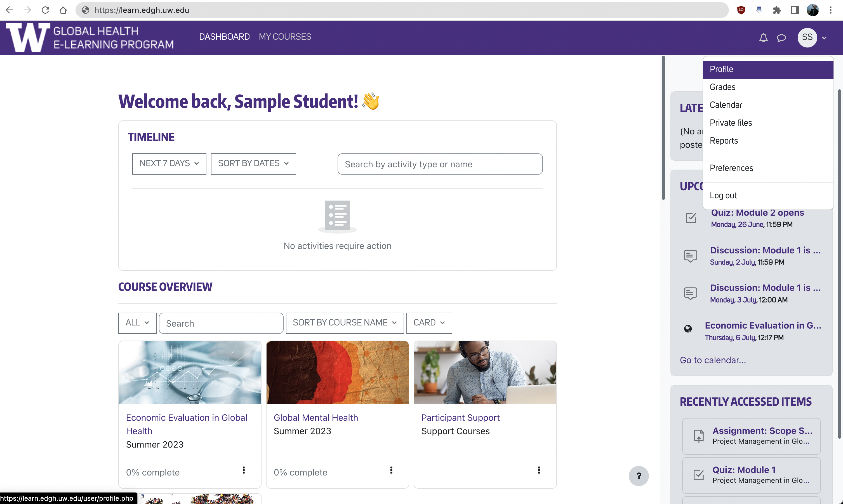Open browser extensions puzzle icon
This screenshot has height=504, width=843.
pyautogui.click(x=777, y=10)
